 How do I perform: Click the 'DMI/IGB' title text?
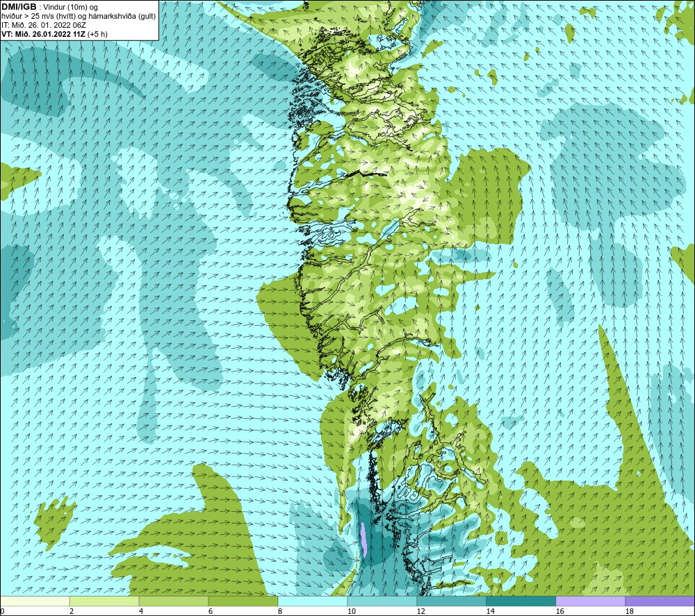click(19, 7)
